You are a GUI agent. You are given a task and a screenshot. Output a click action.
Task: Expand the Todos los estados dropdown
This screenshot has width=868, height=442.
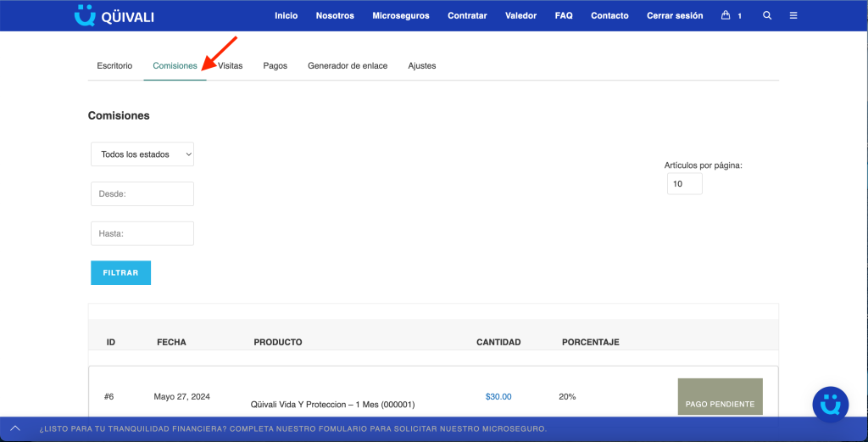click(x=142, y=154)
